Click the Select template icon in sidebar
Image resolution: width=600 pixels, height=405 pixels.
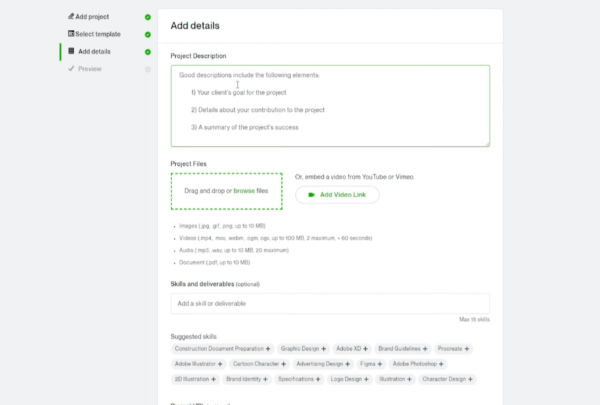[x=71, y=34]
